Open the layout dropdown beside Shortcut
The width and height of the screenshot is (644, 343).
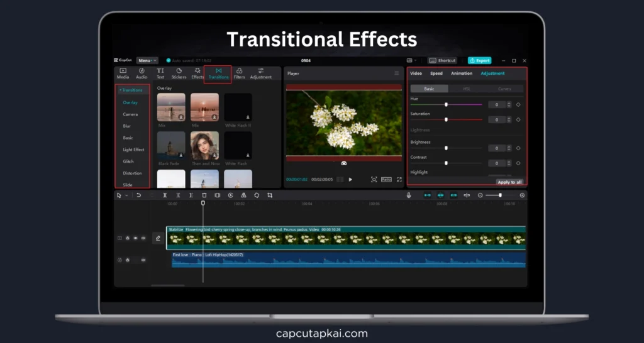tap(416, 60)
